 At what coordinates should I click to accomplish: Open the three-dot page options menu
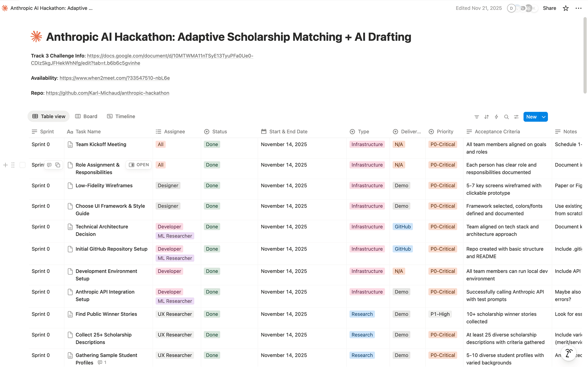[579, 8]
